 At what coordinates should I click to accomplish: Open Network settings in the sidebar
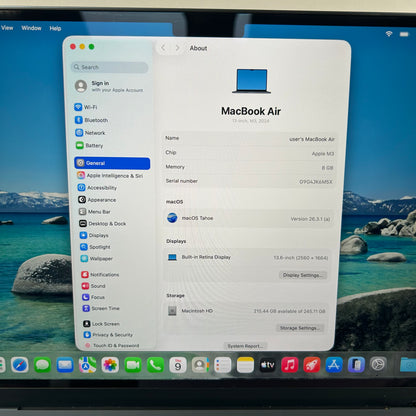click(x=90, y=133)
